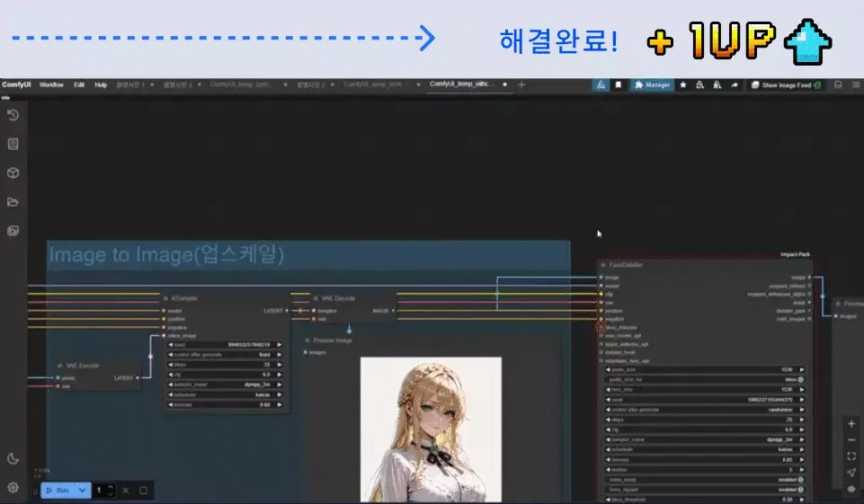Click the second triangle icon before share
Viewport: 864px width, 504px height.
tap(717, 84)
